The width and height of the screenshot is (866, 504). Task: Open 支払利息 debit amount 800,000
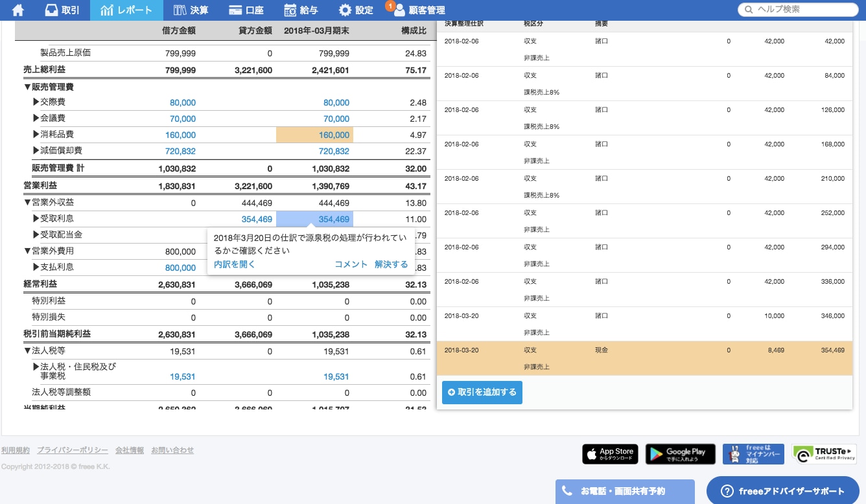pos(180,268)
